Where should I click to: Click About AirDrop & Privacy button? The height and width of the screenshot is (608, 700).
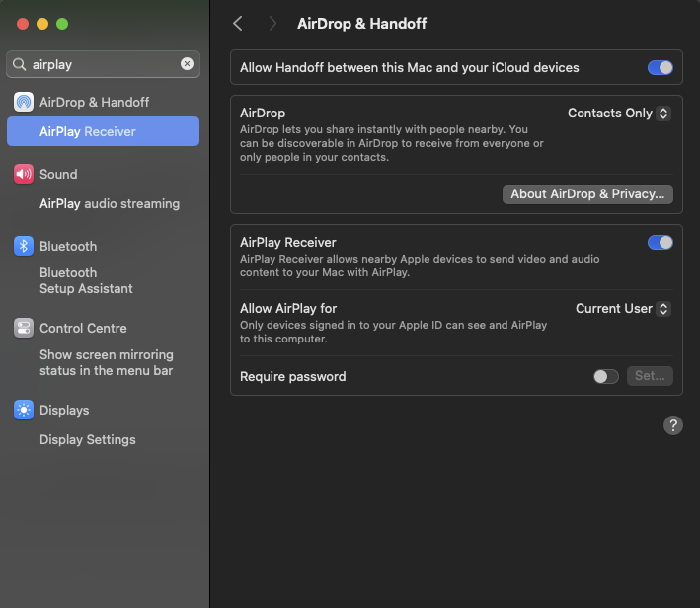pyautogui.click(x=587, y=194)
